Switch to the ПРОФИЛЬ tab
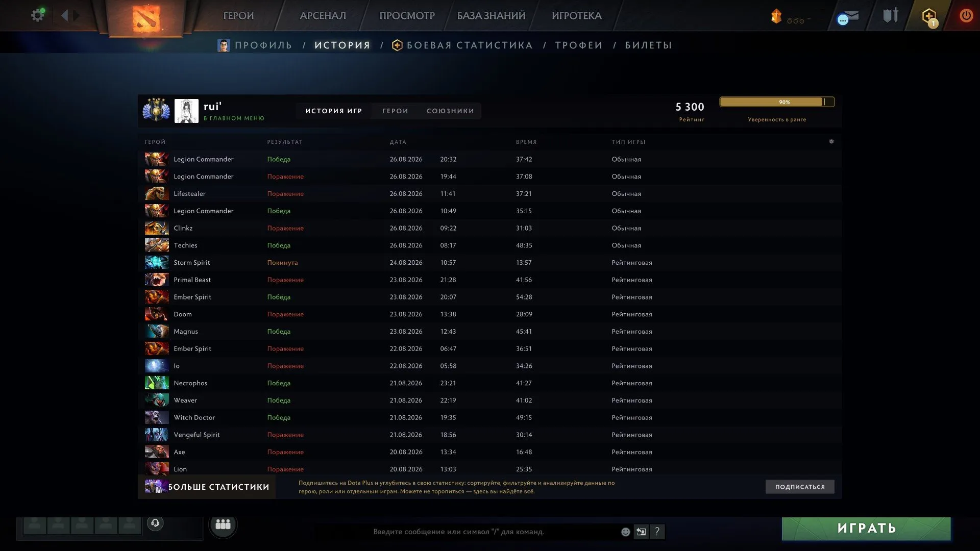 coord(255,45)
